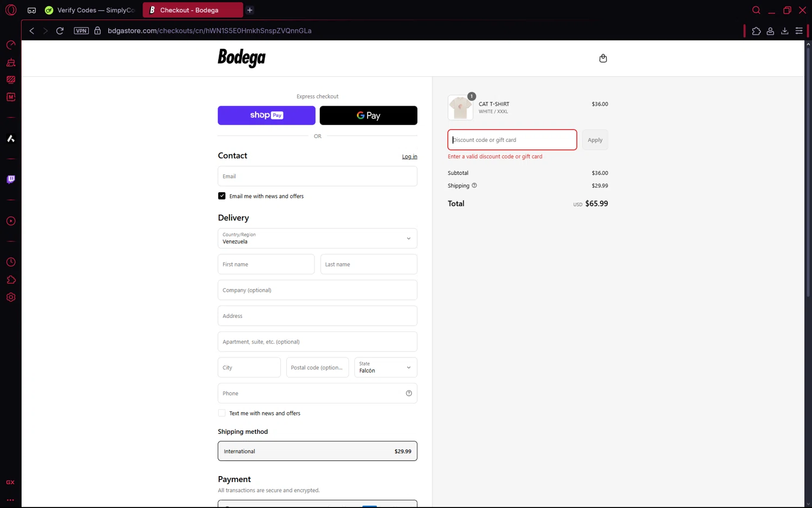This screenshot has width=812, height=508.
Task: Open the Opera GX main menu logo
Action: click(11, 10)
